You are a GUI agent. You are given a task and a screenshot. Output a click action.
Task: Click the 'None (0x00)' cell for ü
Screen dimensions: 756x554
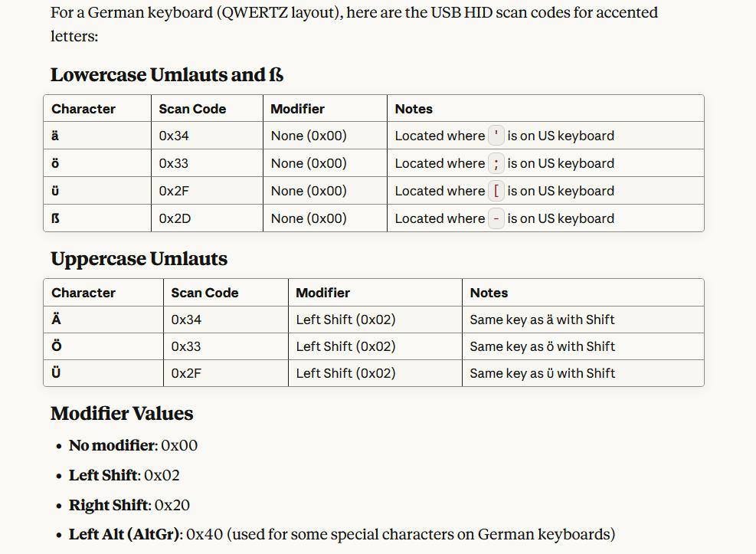click(309, 191)
